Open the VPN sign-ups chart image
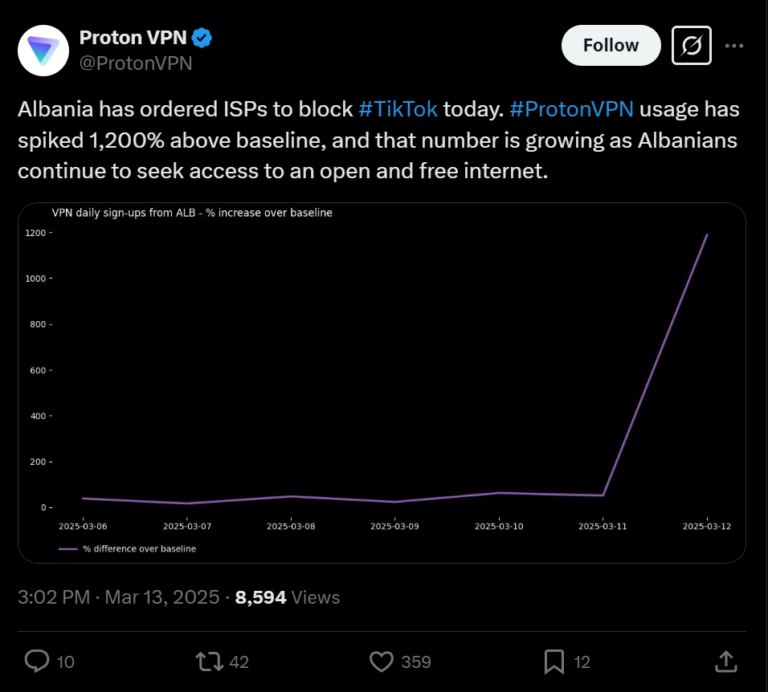This screenshot has height=692, width=768. [x=382, y=382]
